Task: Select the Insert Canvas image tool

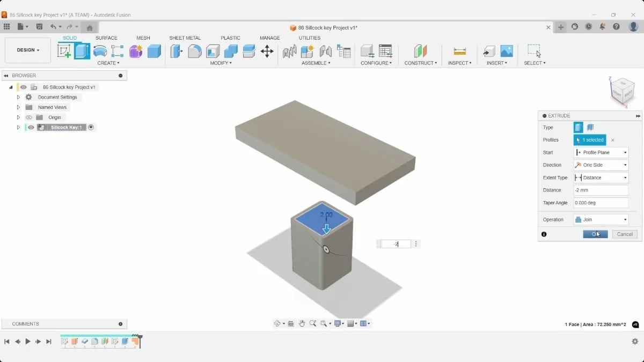Action: click(x=507, y=51)
